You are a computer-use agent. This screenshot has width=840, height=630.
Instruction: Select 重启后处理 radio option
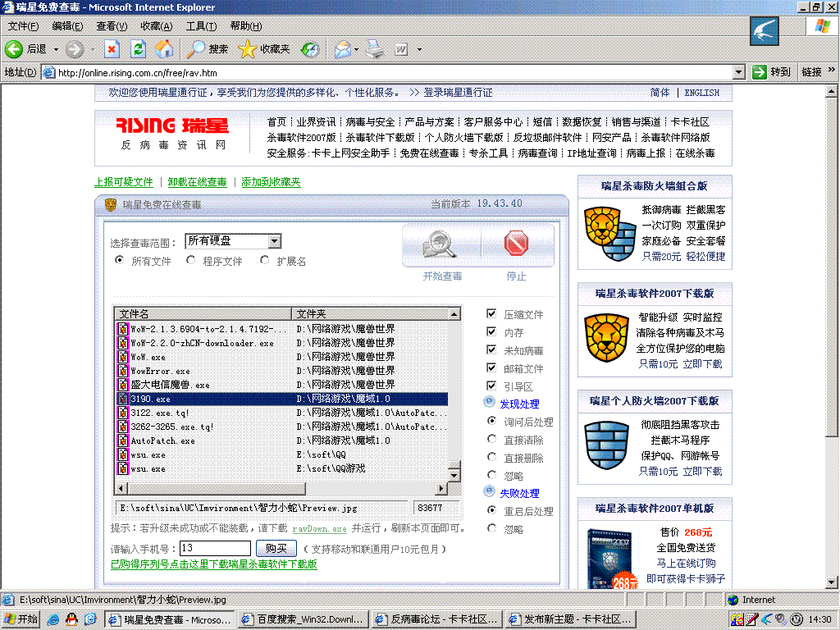[x=492, y=510]
